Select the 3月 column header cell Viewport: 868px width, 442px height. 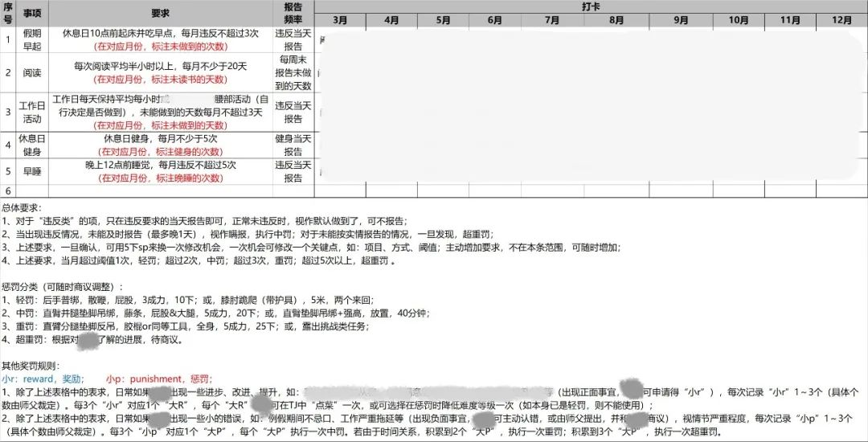340,19
